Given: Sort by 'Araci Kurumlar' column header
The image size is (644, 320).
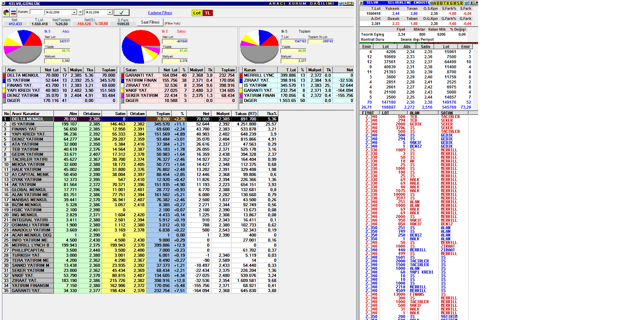Looking at the screenshot, I should click(32, 114).
